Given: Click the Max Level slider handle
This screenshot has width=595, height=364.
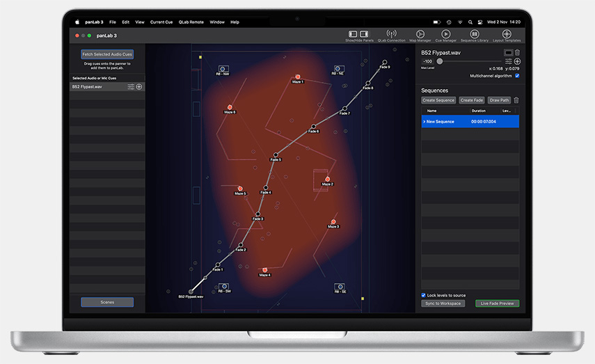Looking at the screenshot, I should [x=440, y=61].
